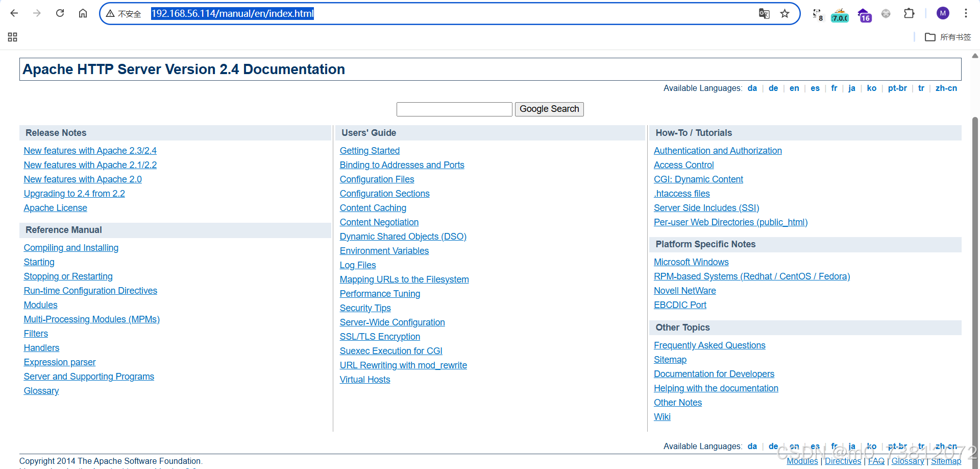Click the Google Search button
This screenshot has height=469, width=980.
coord(549,109)
